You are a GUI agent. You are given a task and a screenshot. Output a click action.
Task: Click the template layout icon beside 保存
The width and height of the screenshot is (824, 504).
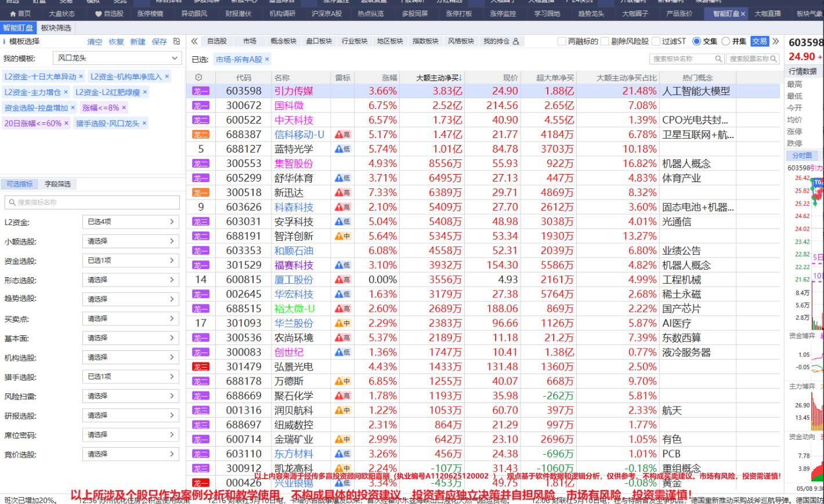tap(176, 41)
